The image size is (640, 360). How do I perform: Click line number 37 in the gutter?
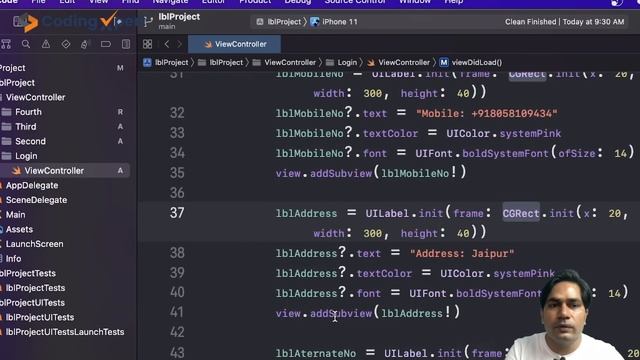(177, 213)
